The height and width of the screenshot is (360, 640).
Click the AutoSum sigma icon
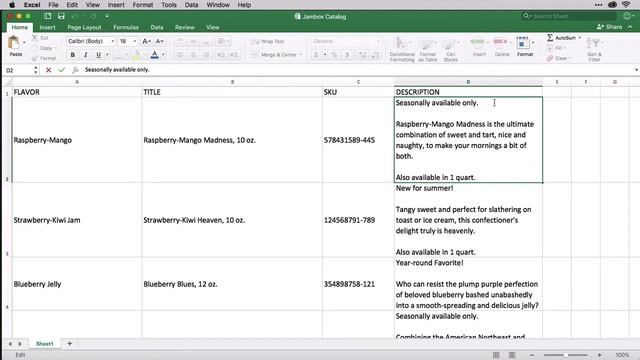click(550, 38)
